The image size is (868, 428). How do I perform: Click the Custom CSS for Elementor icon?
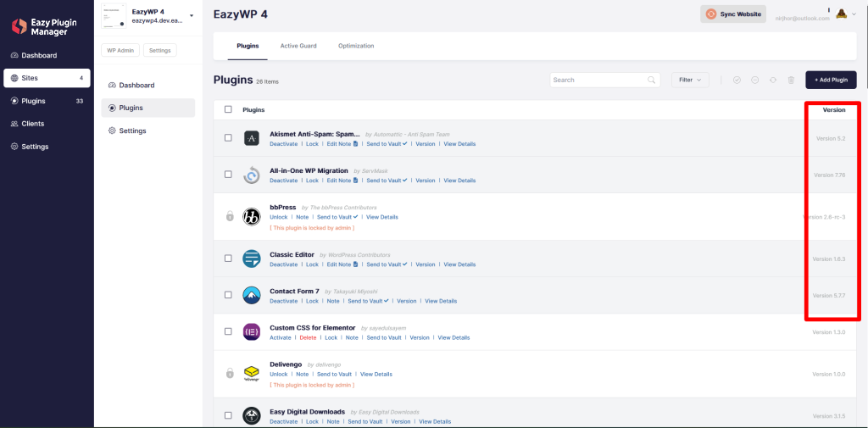pos(252,331)
